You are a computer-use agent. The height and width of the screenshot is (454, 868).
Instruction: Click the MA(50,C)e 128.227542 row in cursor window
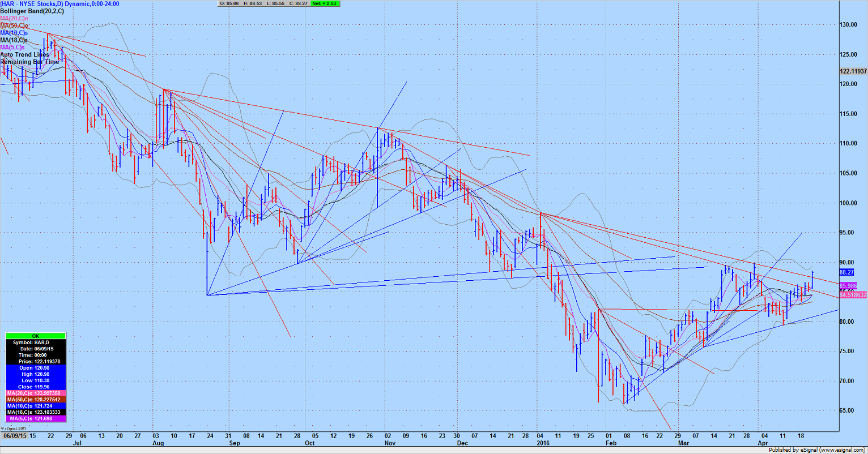pos(36,399)
